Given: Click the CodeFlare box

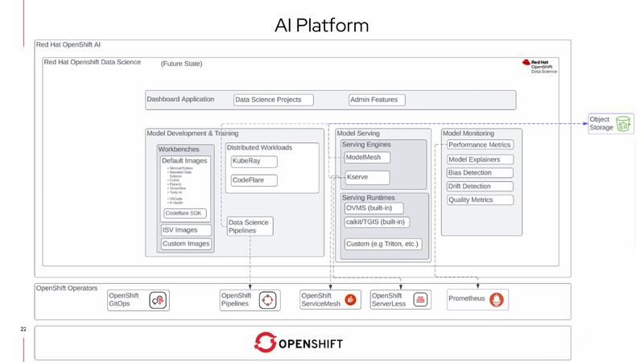Looking at the screenshot, I should [x=254, y=180].
